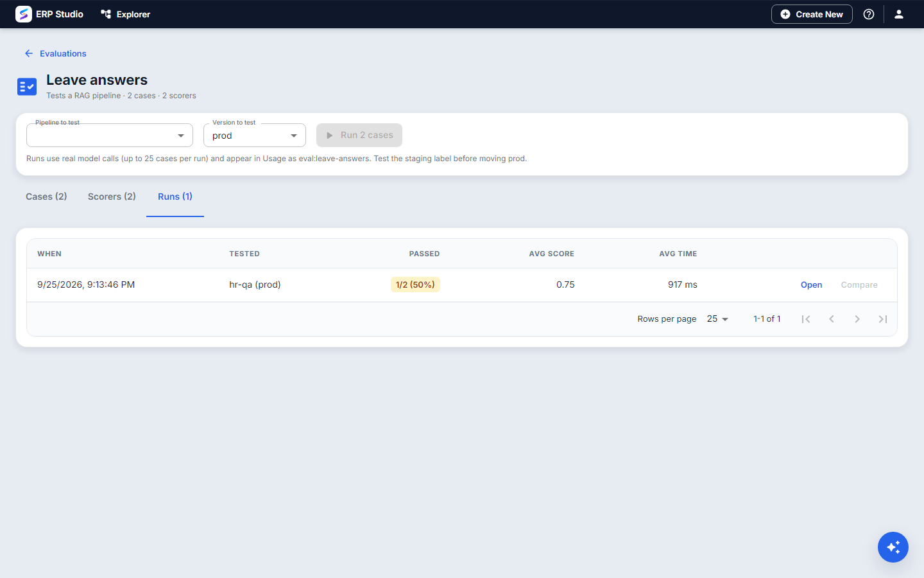Go to the first page arrow
Screen dimensions: 924x578
tap(806, 319)
